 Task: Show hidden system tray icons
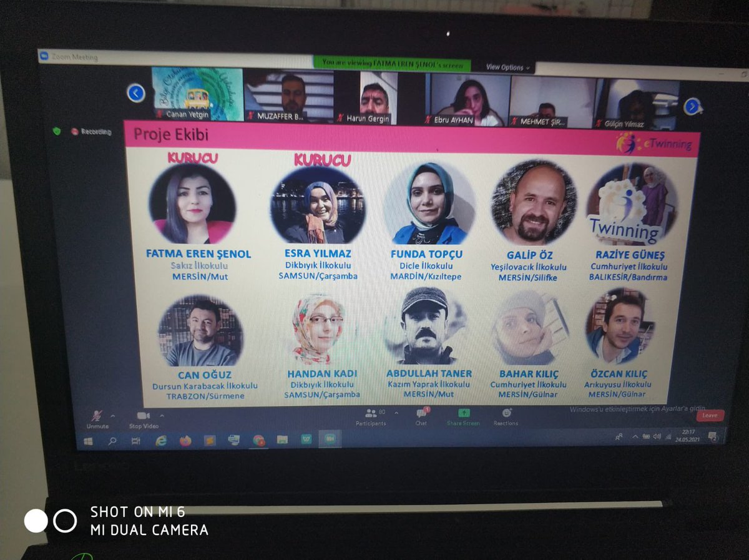pos(635,437)
